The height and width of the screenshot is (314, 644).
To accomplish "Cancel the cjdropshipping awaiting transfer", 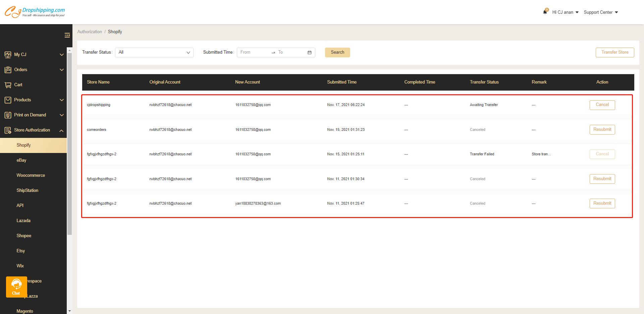I will point(602,105).
